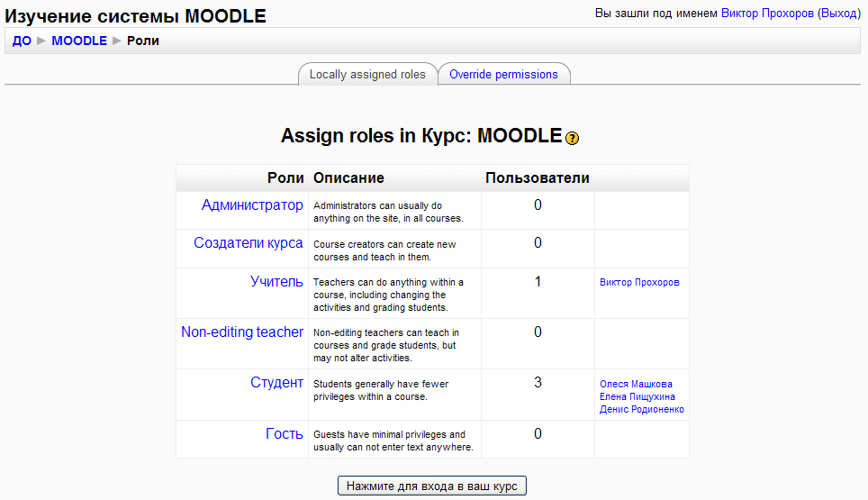Click the Administrators can usually do description
This screenshot has height=500, width=868.
pyautogui.click(x=388, y=212)
